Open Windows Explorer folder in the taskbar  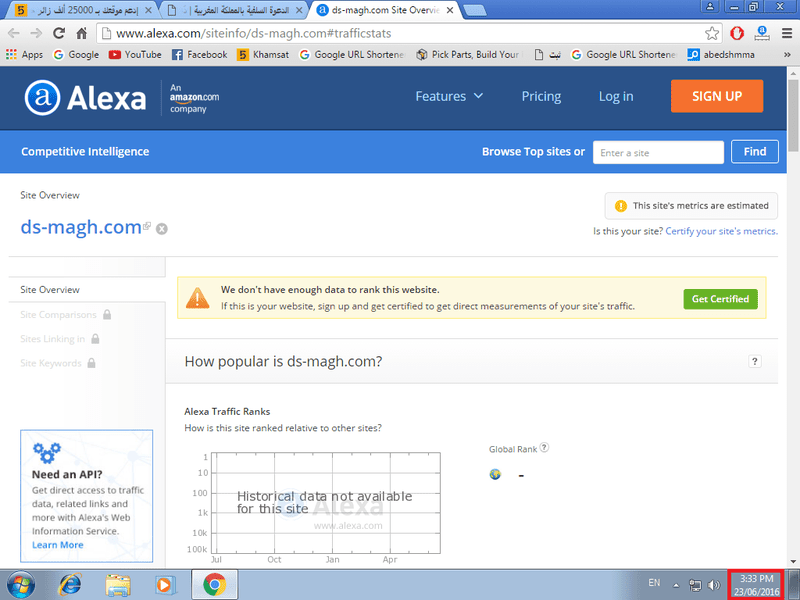click(x=118, y=585)
